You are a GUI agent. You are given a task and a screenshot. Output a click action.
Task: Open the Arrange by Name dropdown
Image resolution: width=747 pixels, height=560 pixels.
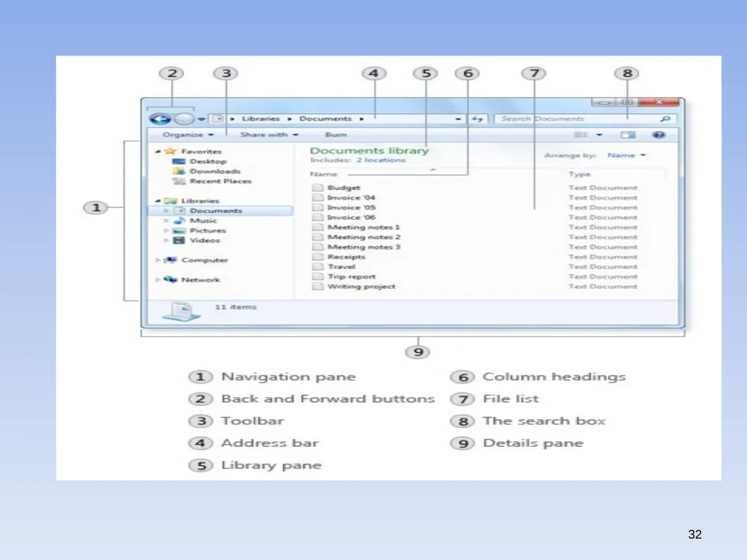[627, 155]
